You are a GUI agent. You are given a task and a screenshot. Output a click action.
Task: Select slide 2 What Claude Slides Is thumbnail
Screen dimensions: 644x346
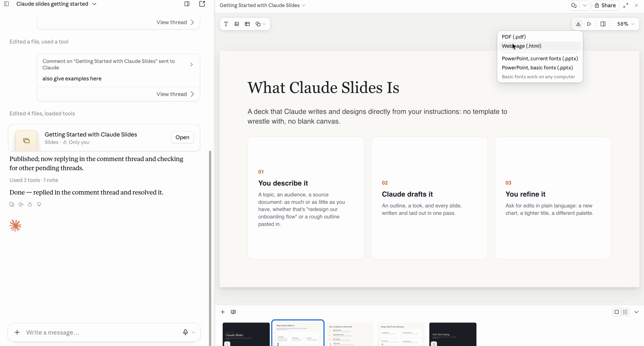[x=298, y=333]
